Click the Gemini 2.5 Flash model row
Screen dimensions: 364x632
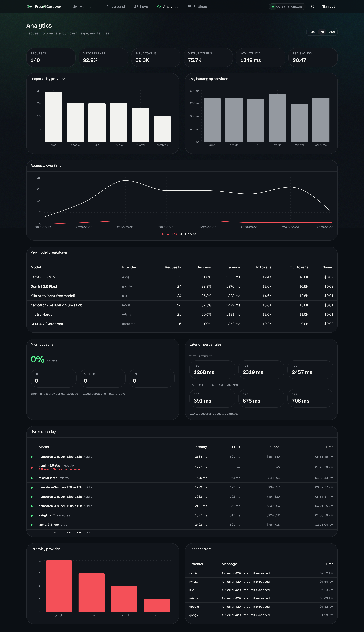pos(182,287)
